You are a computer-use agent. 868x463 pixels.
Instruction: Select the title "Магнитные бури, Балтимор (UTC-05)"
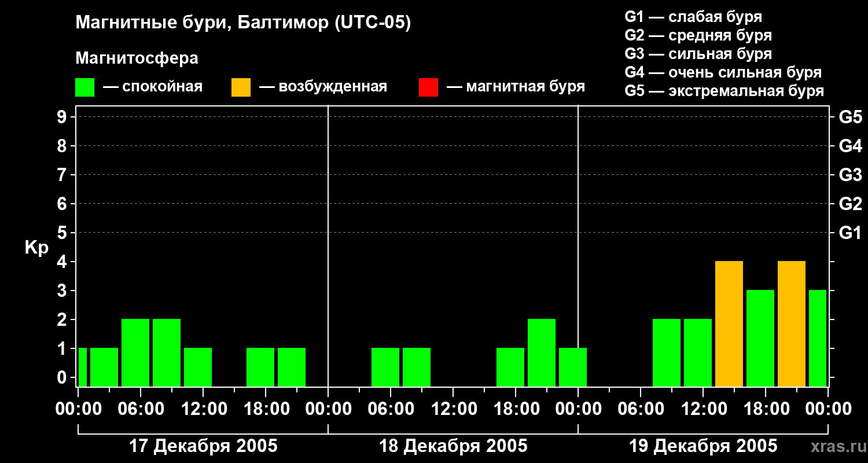click(x=243, y=23)
